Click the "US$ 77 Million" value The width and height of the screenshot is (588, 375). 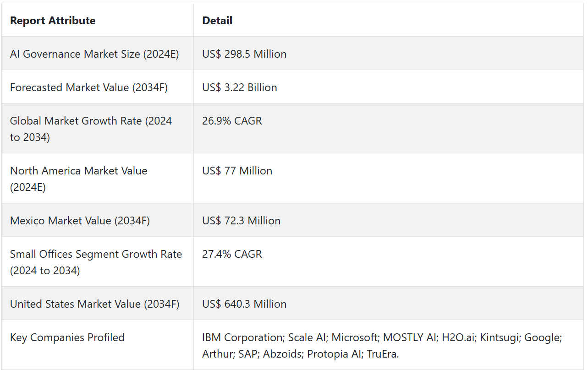pos(237,171)
